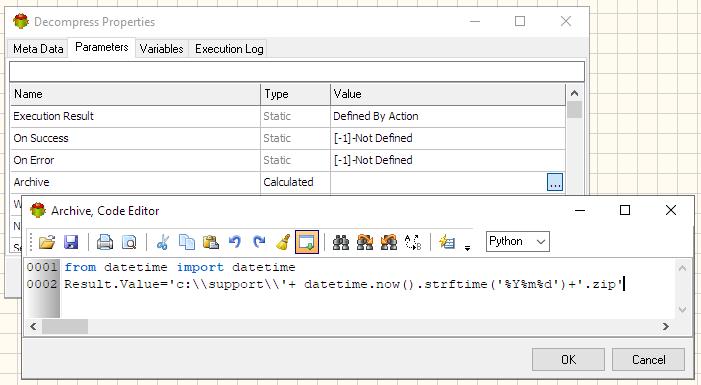This screenshot has height=385, width=701.
Task: Click the Type column header
Action: point(295,94)
